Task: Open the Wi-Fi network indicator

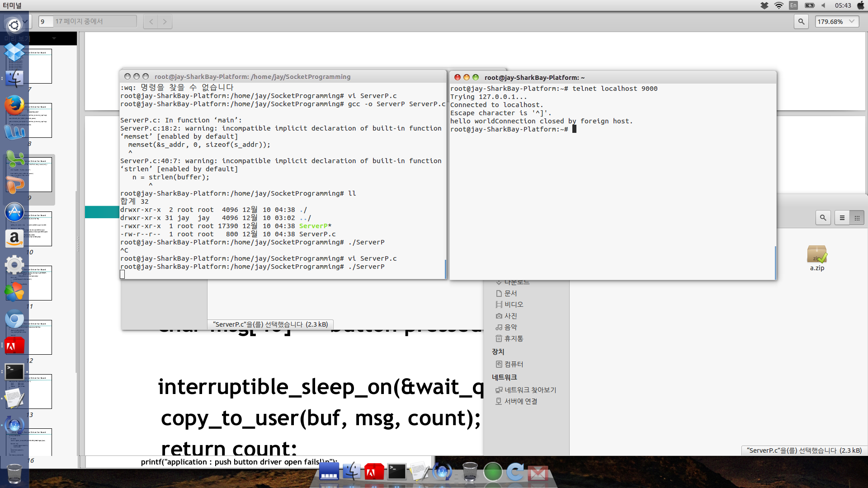Action: (x=779, y=5)
